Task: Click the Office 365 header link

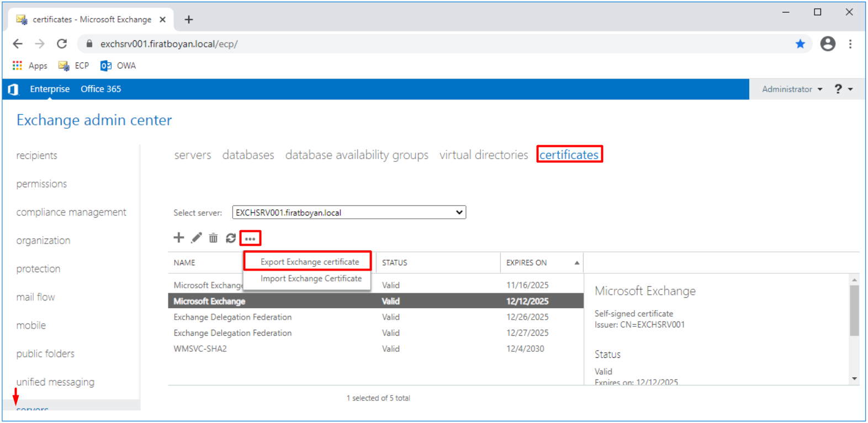Action: (100, 89)
